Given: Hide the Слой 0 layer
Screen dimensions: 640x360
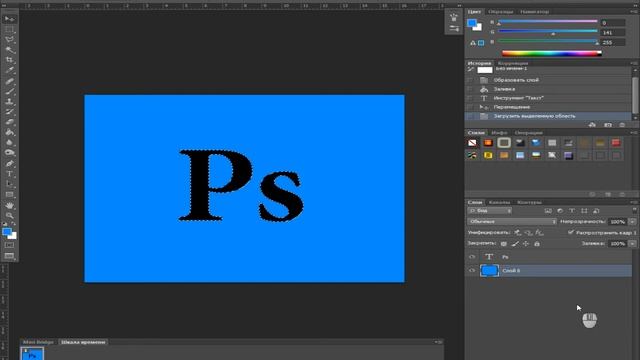Looking at the screenshot, I should [x=472, y=270].
